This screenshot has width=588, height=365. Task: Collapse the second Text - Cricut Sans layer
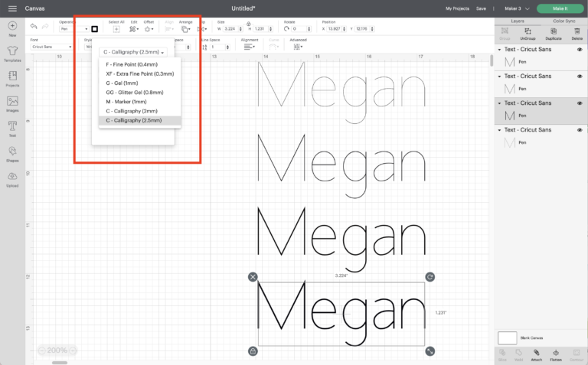499,77
